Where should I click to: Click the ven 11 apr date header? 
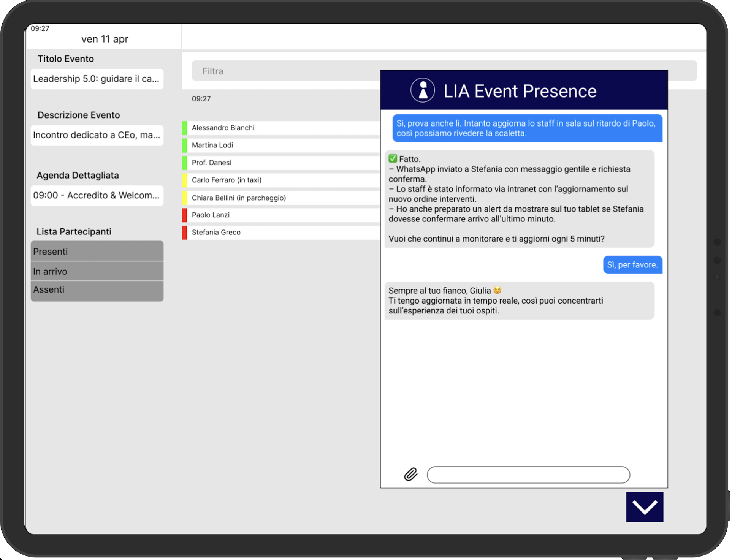tap(105, 39)
